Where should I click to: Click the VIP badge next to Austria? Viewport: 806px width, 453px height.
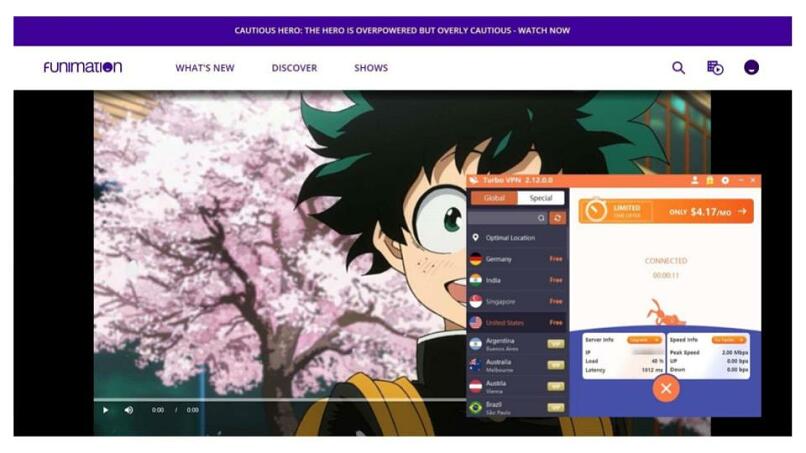pyautogui.click(x=556, y=386)
